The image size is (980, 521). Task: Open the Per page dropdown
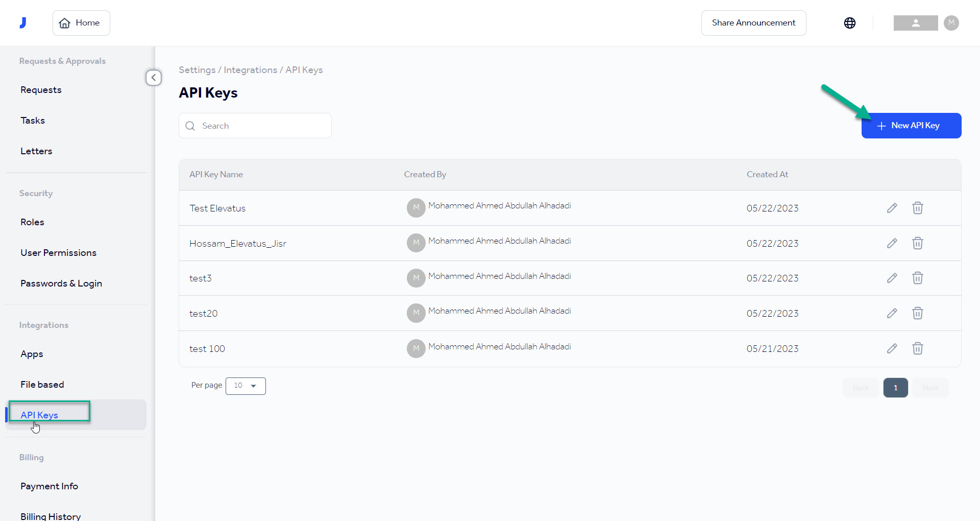246,386
